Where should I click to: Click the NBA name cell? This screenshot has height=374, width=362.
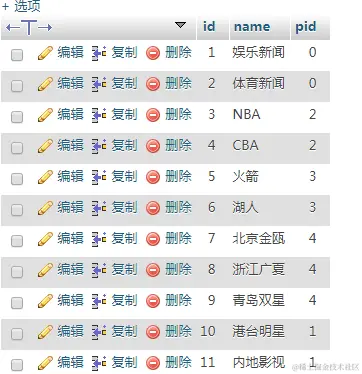pyautogui.click(x=246, y=114)
